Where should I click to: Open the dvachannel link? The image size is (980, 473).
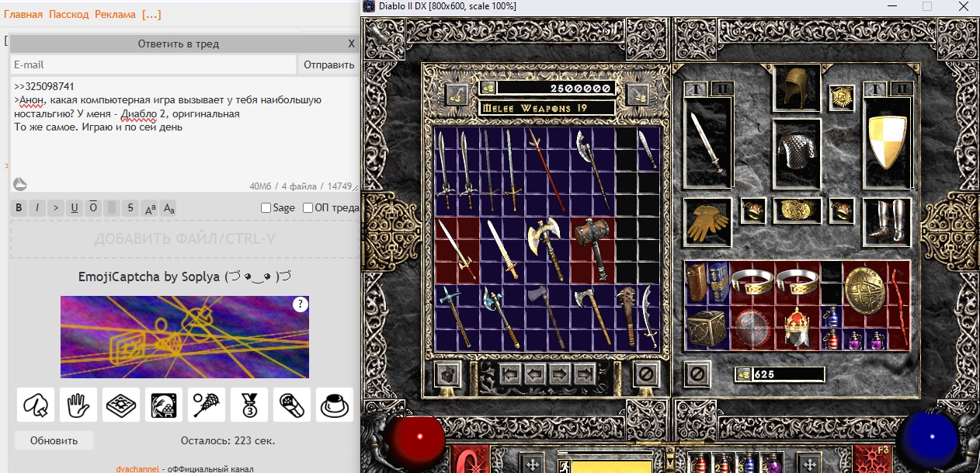[139, 468]
